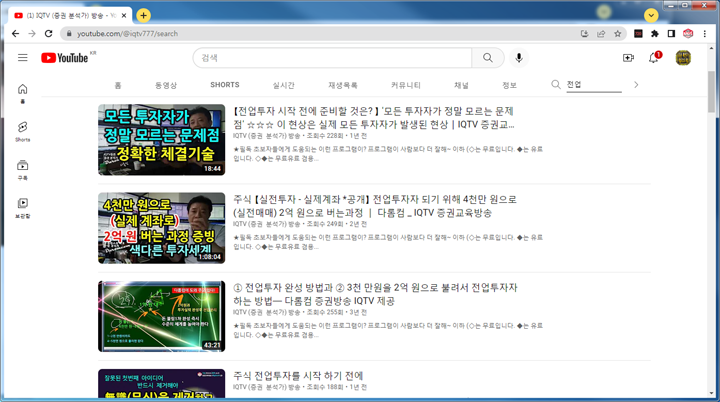Open video titled 주식 전업투자를 시작 하기 전에
Image resolution: width=720 pixels, height=402 pixels.
click(x=298, y=376)
